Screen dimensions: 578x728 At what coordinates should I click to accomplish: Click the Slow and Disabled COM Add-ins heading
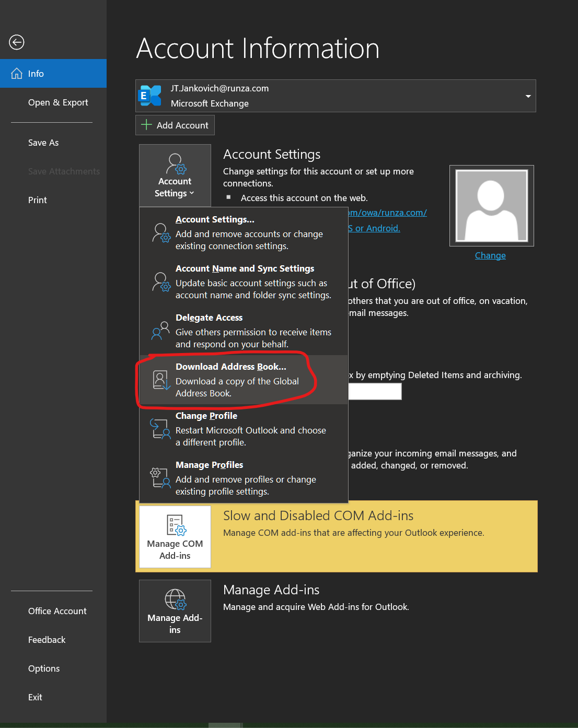point(318,515)
